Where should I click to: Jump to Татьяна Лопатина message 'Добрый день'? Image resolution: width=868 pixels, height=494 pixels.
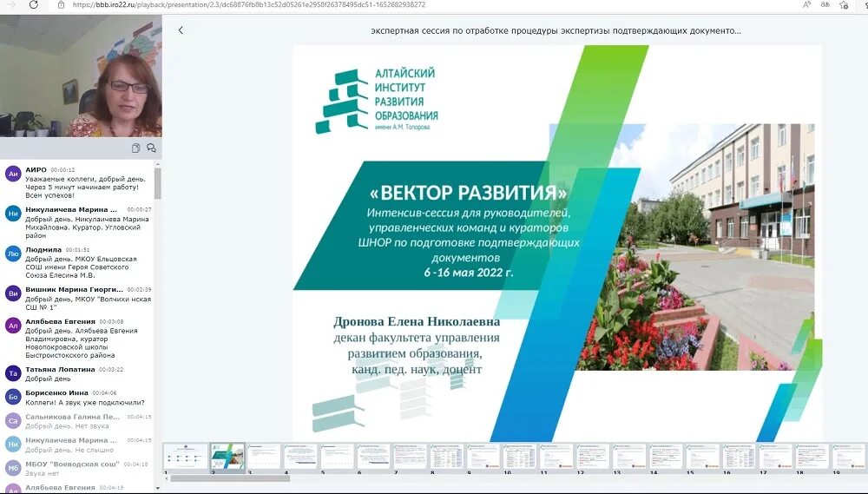click(x=48, y=379)
